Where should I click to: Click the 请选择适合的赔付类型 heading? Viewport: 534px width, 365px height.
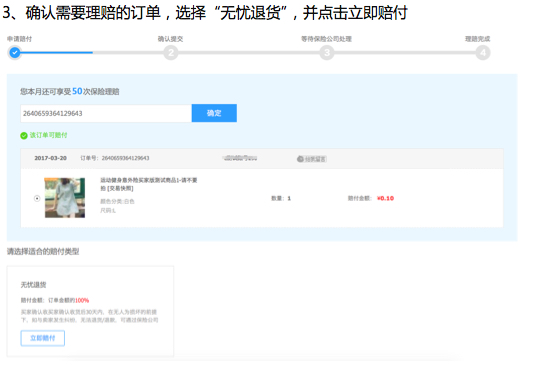tap(43, 252)
